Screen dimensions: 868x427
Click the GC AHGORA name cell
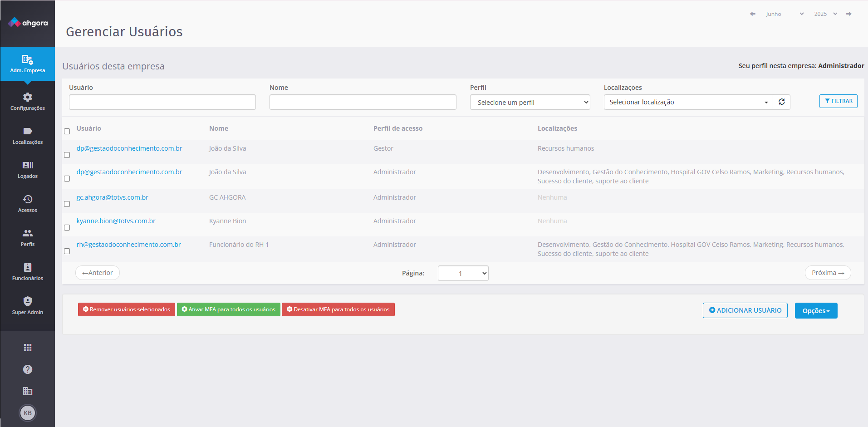pos(227,197)
